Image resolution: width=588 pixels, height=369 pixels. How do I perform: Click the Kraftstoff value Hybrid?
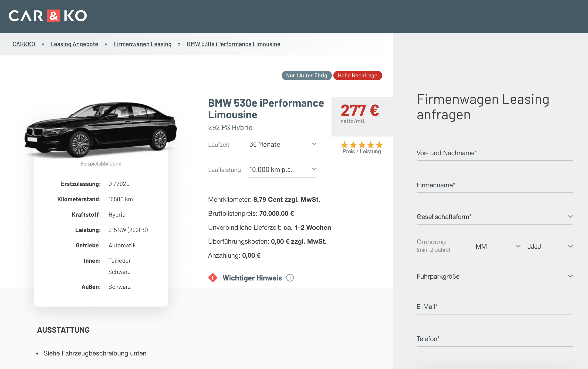pos(117,215)
